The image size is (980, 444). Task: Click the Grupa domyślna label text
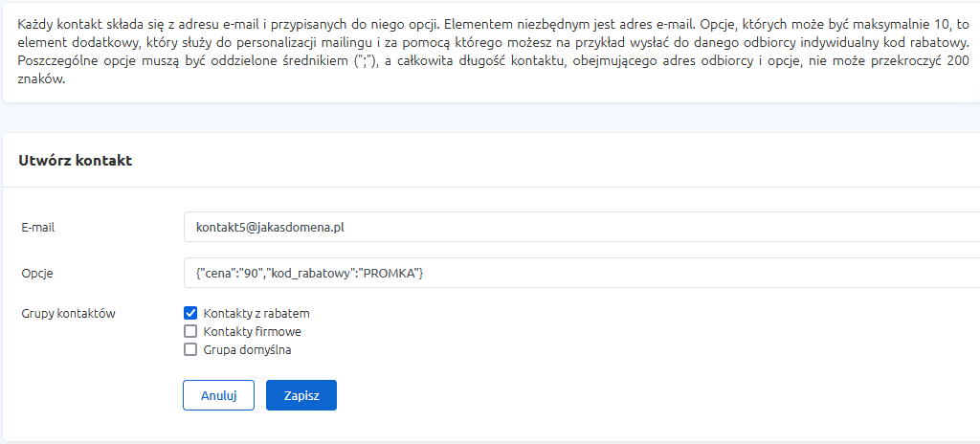pyautogui.click(x=248, y=349)
